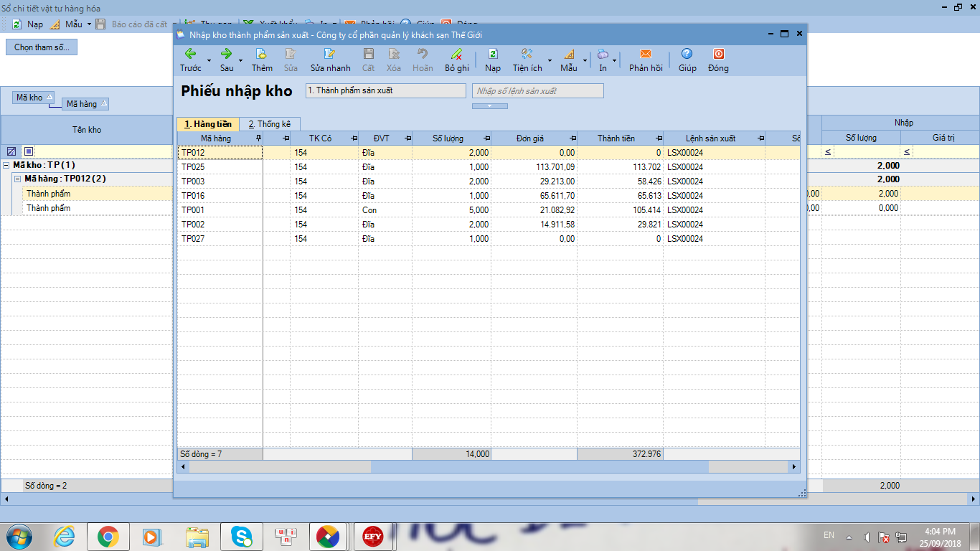980x551 pixels.
Task: Toggle the square filter button under Tên kho
Action: [29, 151]
